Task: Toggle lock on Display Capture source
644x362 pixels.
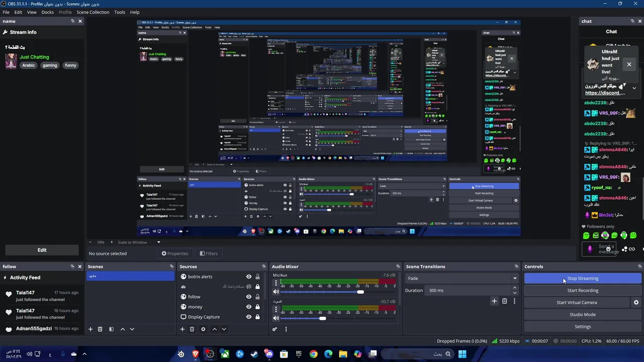Action: pos(257,317)
